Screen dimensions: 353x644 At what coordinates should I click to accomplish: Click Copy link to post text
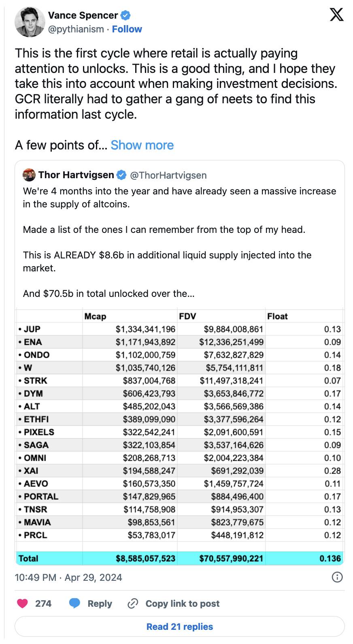click(182, 603)
